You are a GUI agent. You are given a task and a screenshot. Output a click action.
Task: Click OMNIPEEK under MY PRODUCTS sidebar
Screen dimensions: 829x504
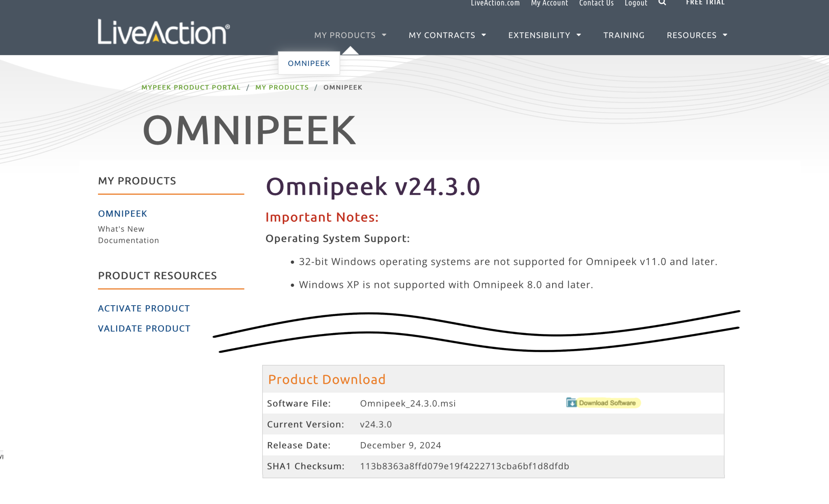[x=122, y=213]
